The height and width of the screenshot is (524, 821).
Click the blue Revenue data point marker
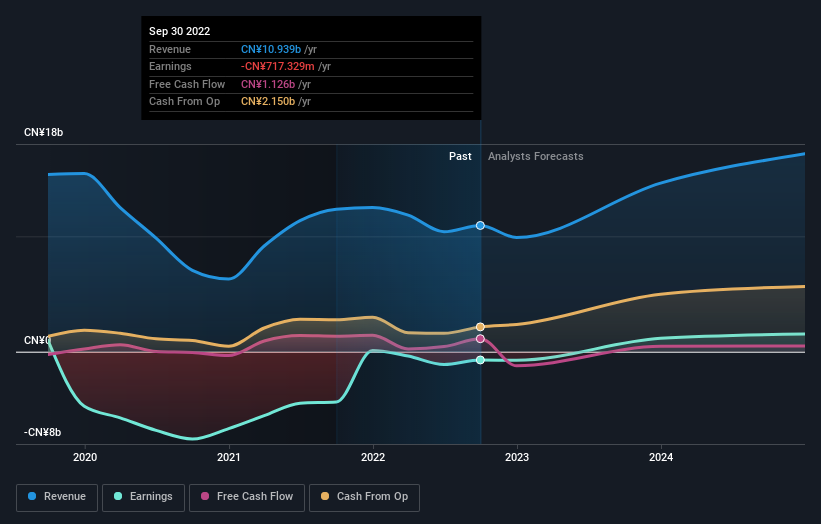coord(481,226)
